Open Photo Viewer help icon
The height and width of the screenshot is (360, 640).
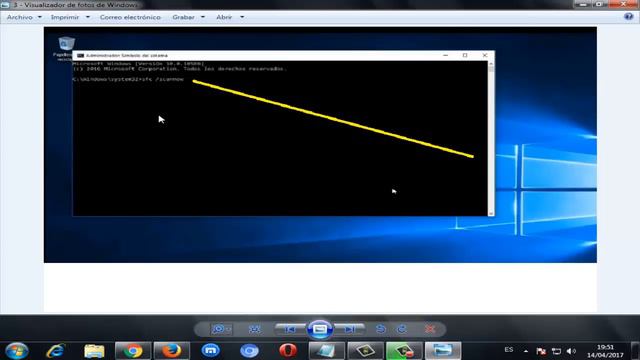tap(629, 17)
